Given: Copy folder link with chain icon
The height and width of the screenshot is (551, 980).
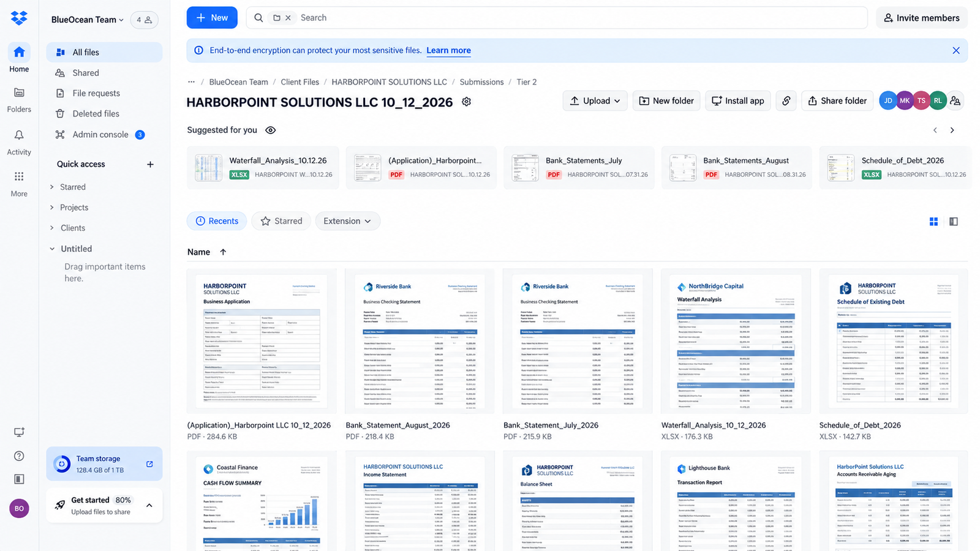Looking at the screenshot, I should click(x=786, y=100).
